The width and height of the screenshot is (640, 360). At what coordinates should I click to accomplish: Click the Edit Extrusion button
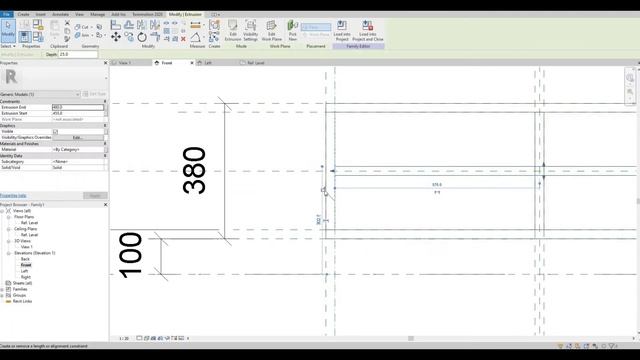click(x=233, y=31)
